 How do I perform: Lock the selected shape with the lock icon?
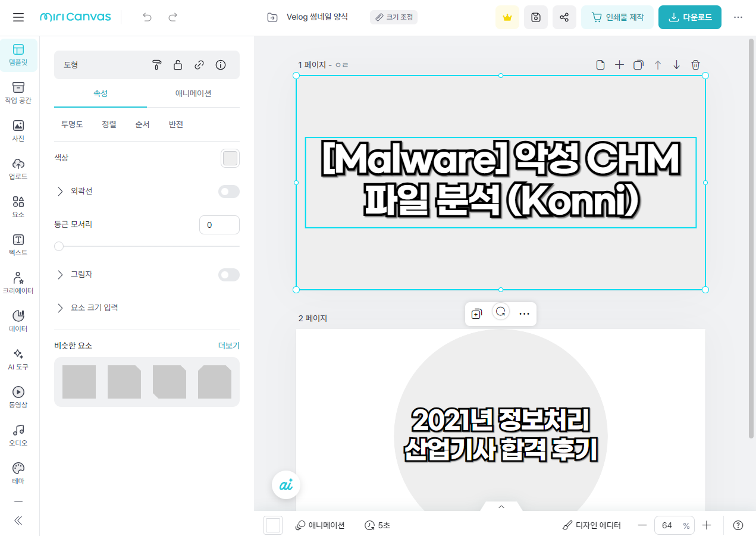coord(178,64)
